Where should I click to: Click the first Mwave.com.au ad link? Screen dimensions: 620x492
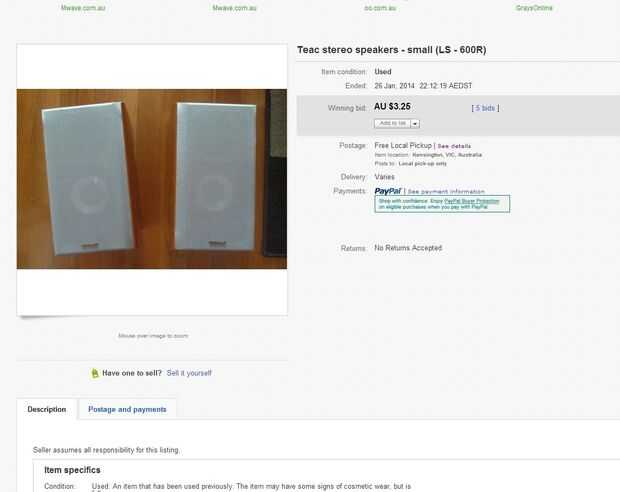pyautogui.click(x=83, y=8)
